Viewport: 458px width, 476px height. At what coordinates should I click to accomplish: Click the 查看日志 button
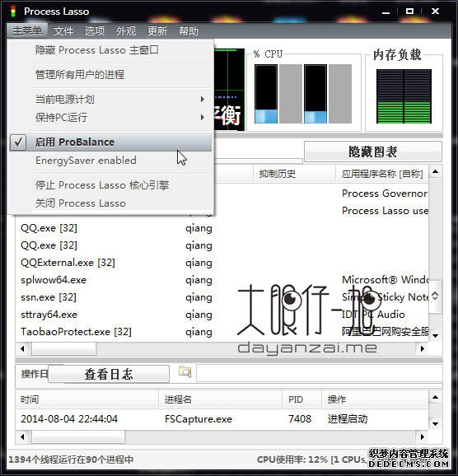[x=109, y=374]
